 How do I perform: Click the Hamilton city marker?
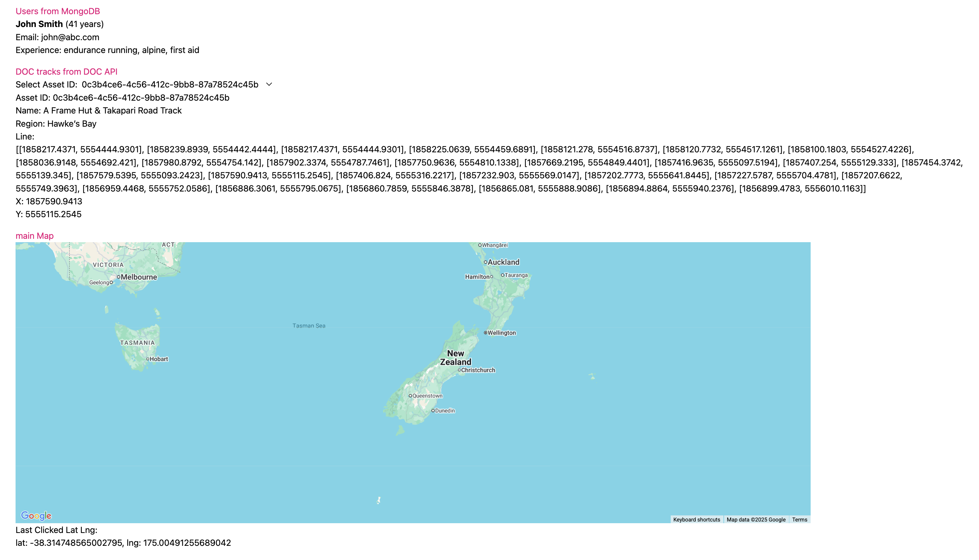coord(492,277)
